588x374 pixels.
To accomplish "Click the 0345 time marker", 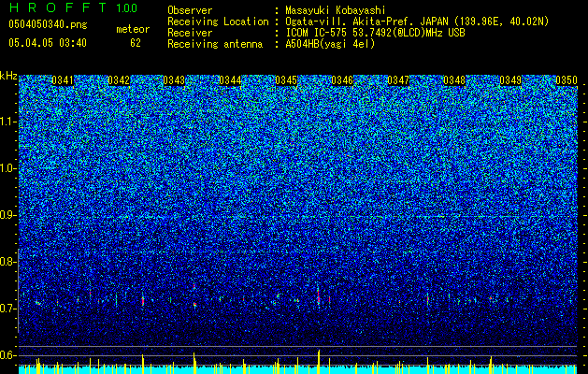I will [x=286, y=80].
